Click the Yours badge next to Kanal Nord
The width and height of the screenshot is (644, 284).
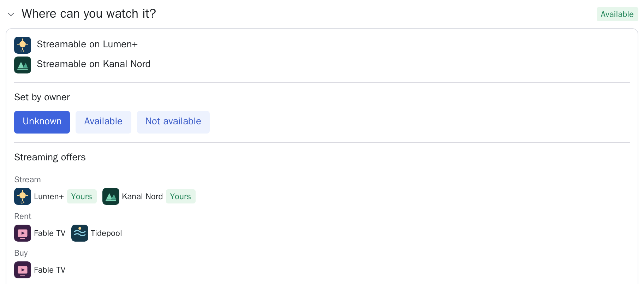click(180, 196)
